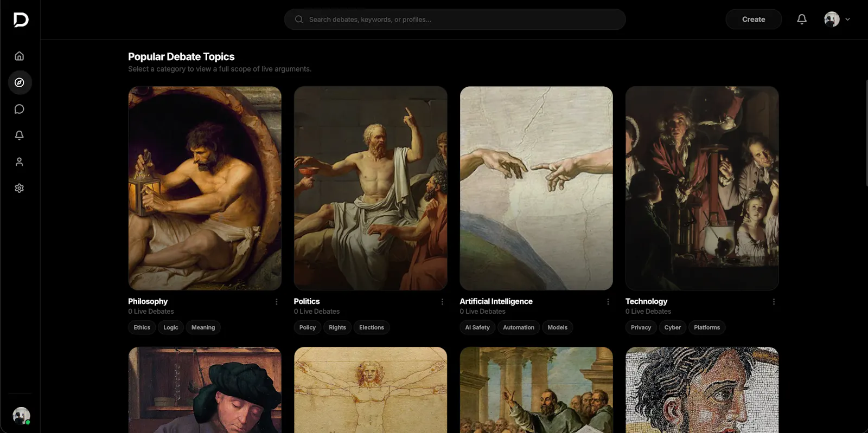Select the Policy tag
This screenshot has height=433, width=868.
(x=308, y=327)
